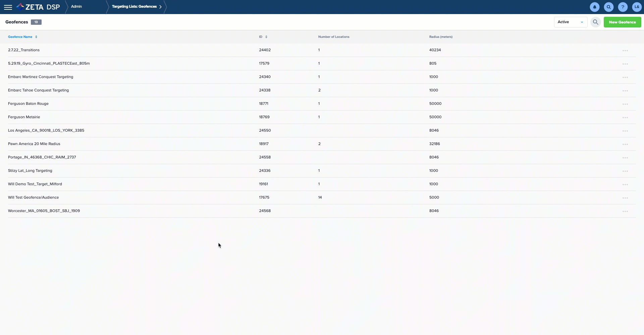The image size is (644, 335).
Task: Click the Zeta DSP logo
Action: 38,7
